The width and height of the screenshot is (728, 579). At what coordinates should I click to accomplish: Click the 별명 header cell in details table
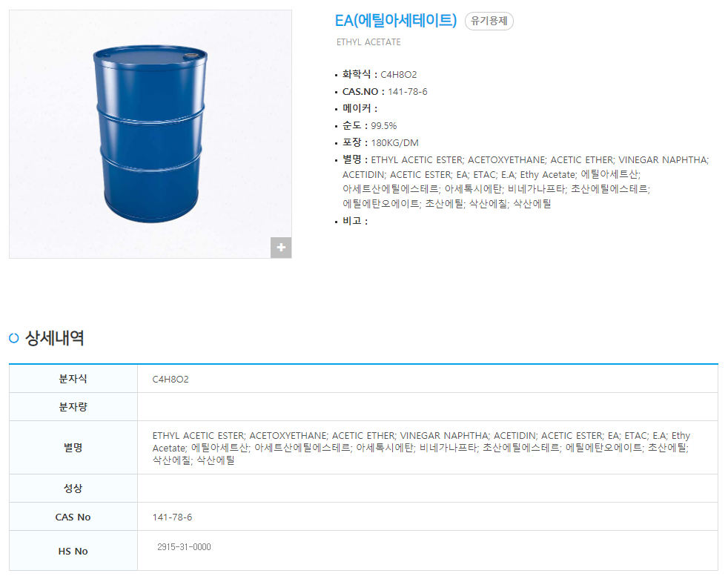[x=73, y=448]
